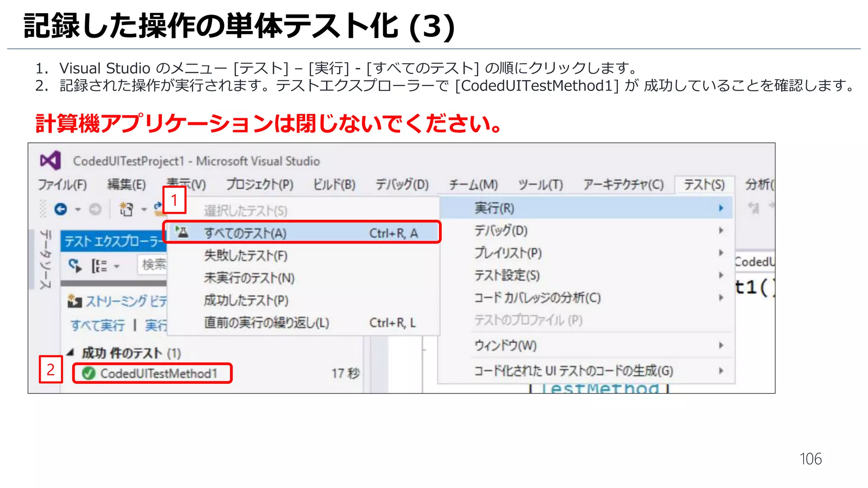The image size is (868, 488).
Task: Choose すべてのテスト(A) menu item
Action: tap(303, 233)
